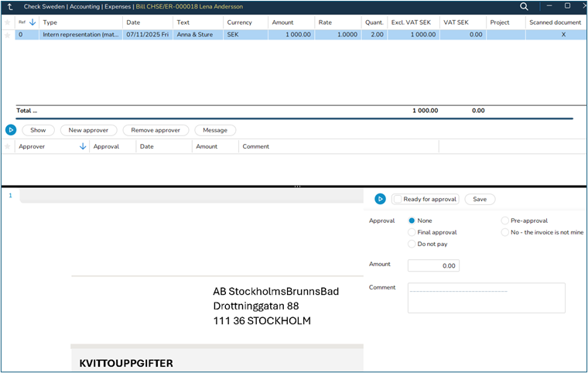Click the Approver column sort arrow

pyautogui.click(x=83, y=146)
